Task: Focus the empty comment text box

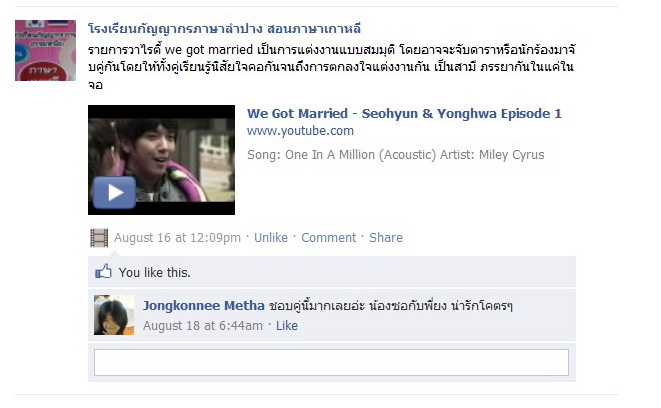Action: click(331, 362)
